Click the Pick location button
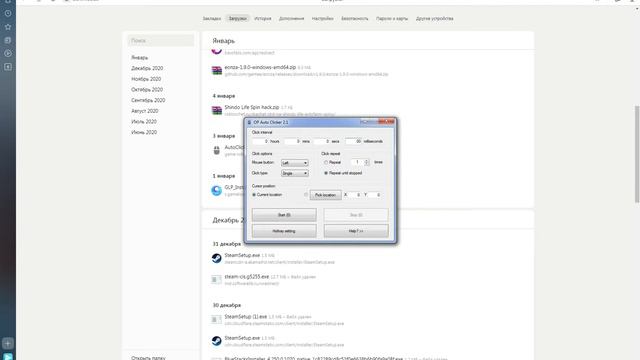 [326, 195]
